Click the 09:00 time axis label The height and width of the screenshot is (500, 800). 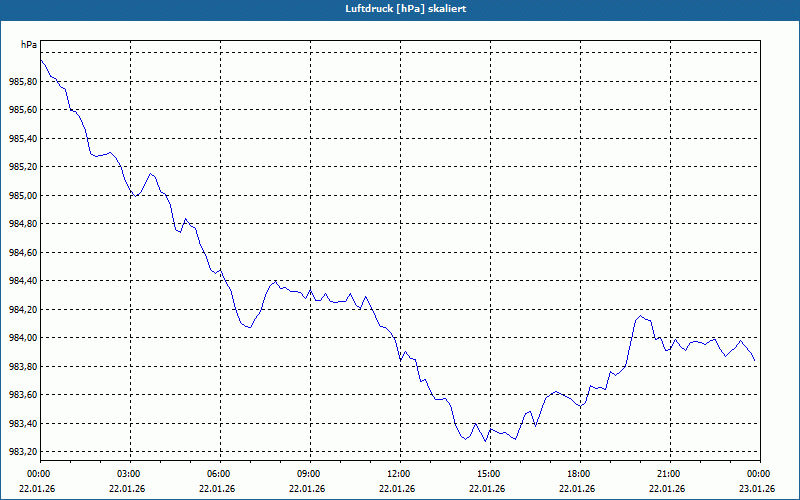[310, 474]
